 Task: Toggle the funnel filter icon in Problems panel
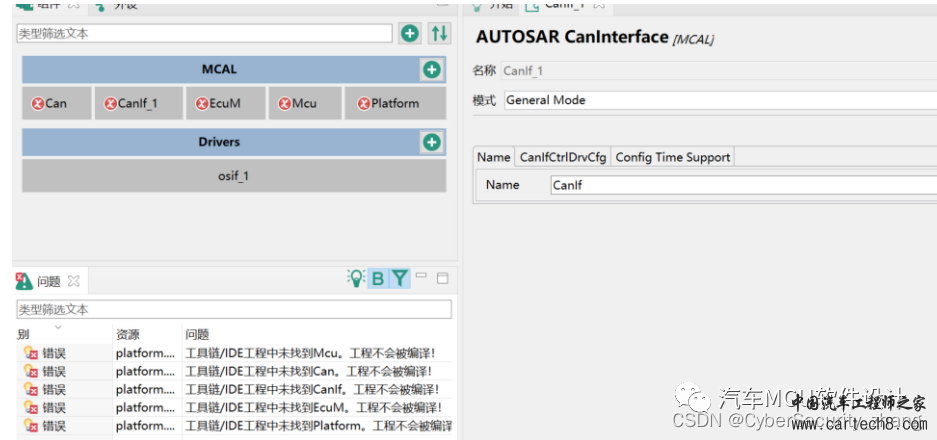click(x=400, y=278)
